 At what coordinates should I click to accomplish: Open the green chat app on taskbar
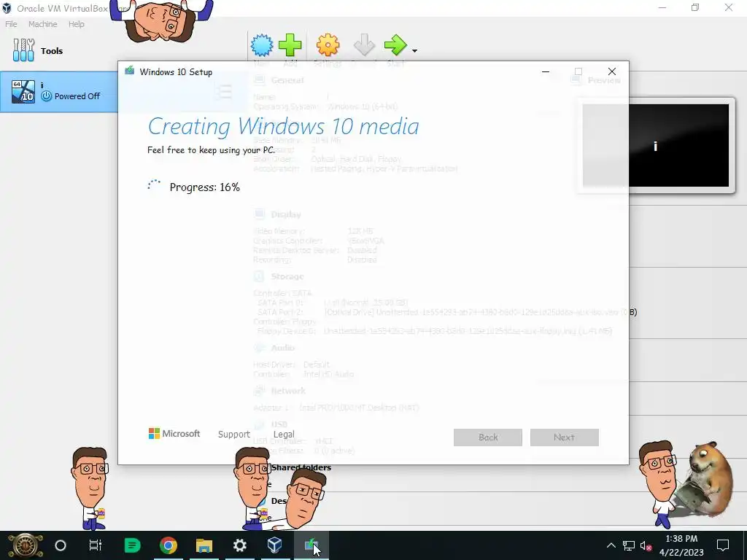pos(132,545)
